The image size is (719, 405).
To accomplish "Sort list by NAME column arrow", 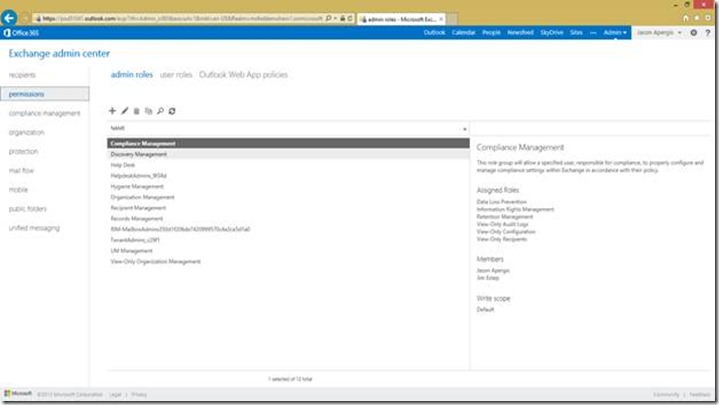I will click(x=465, y=129).
